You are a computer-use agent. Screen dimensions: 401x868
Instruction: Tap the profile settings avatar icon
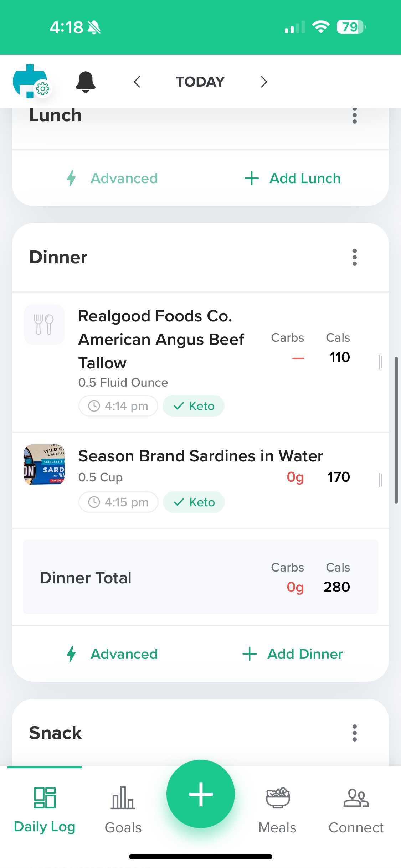pyautogui.click(x=31, y=81)
